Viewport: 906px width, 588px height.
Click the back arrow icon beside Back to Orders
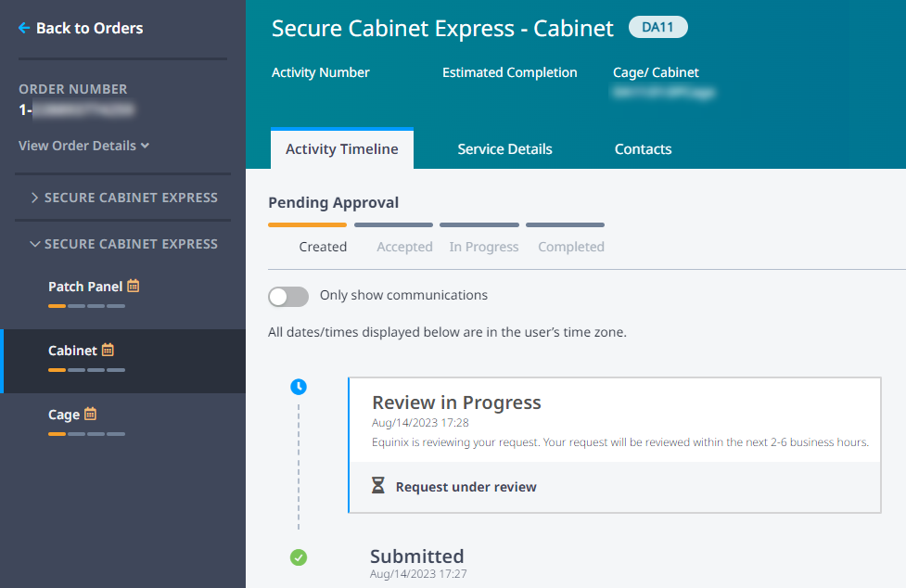24,28
